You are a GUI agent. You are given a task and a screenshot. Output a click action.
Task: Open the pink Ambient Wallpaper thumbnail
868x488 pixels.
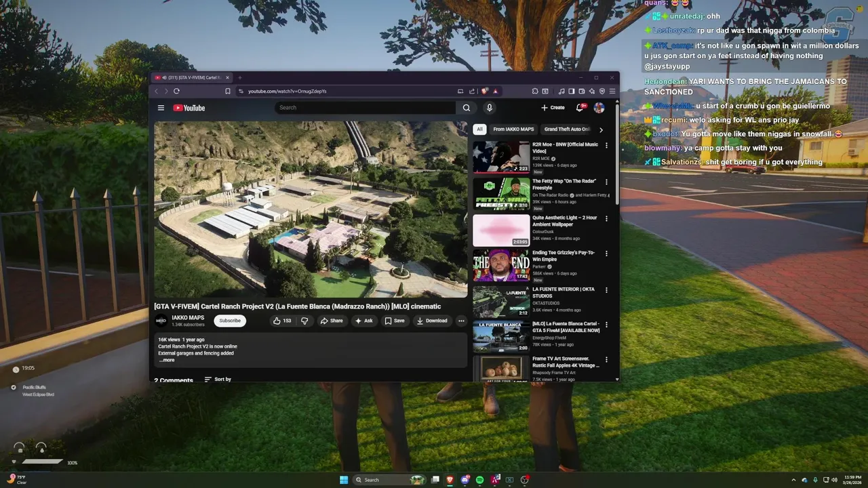coord(501,230)
